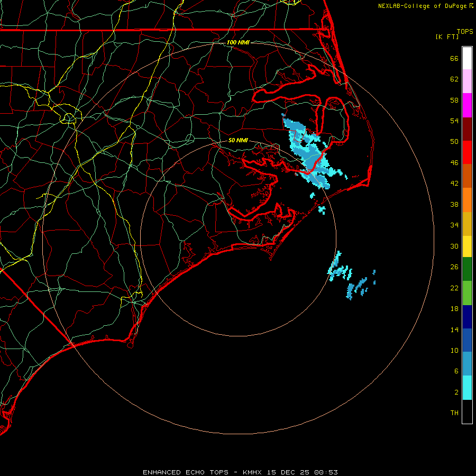Click the '100 NMI' range ring label

238,42
